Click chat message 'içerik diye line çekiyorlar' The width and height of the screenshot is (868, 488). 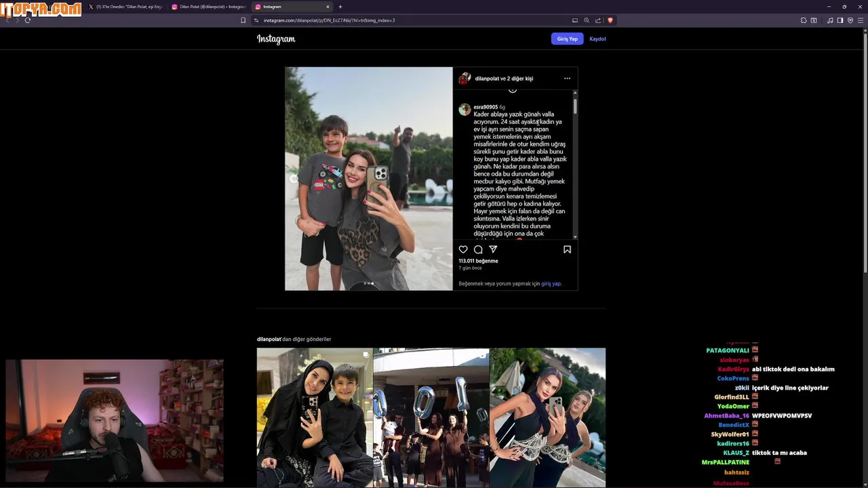(790, 388)
